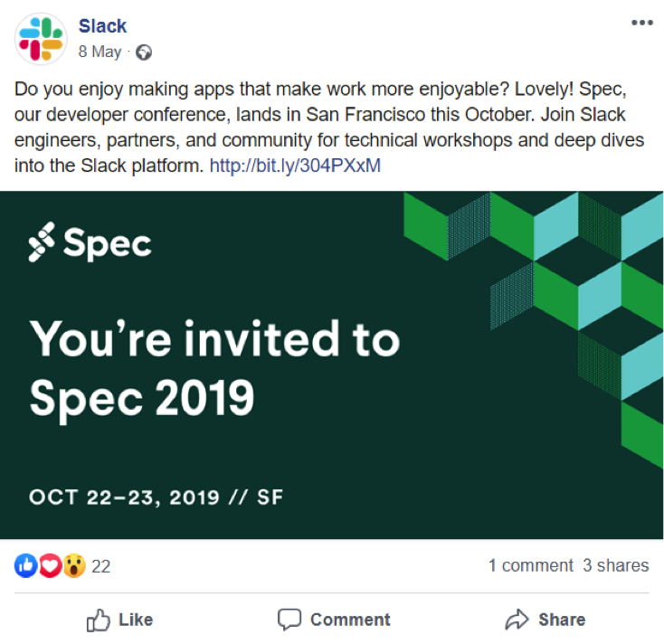664x644 pixels.
Task: Open the three-dot post options menu
Action: click(641, 24)
